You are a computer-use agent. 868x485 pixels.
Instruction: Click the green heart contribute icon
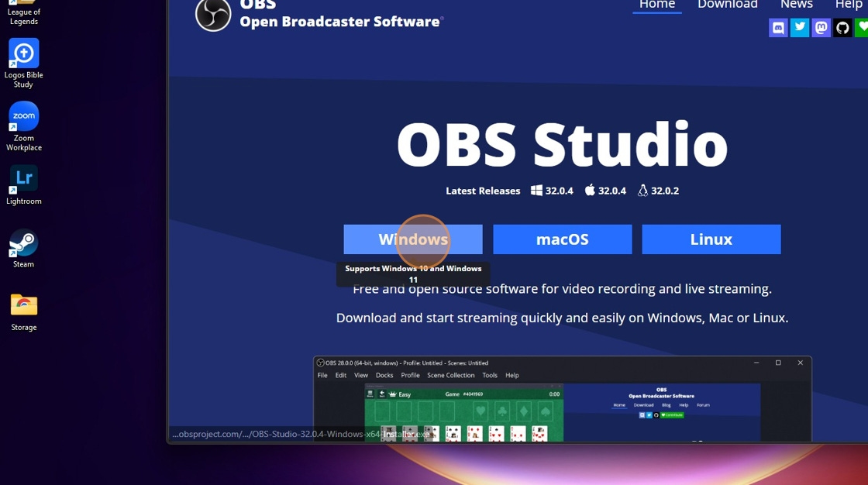click(861, 27)
